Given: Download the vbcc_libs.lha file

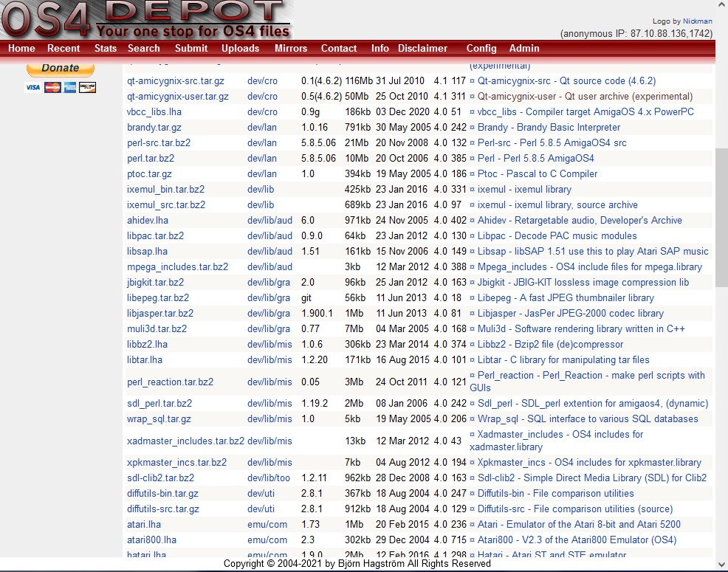Looking at the screenshot, I should [x=154, y=112].
